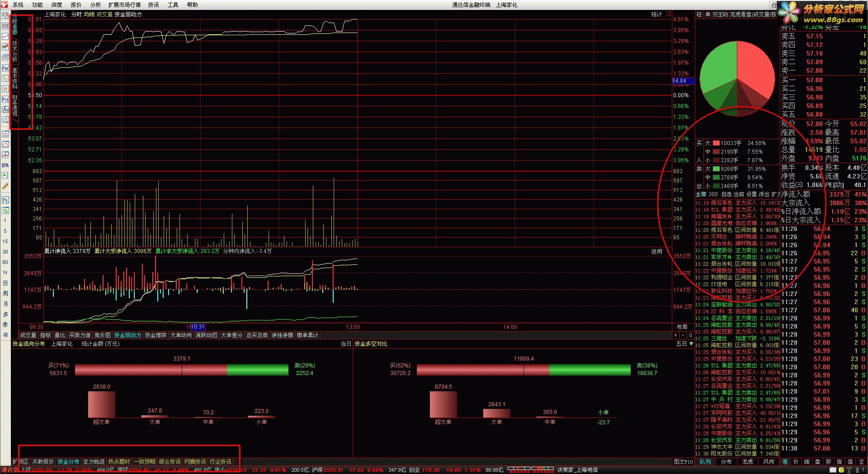Open the 功能 menu
868x474 pixels.
(37, 5)
